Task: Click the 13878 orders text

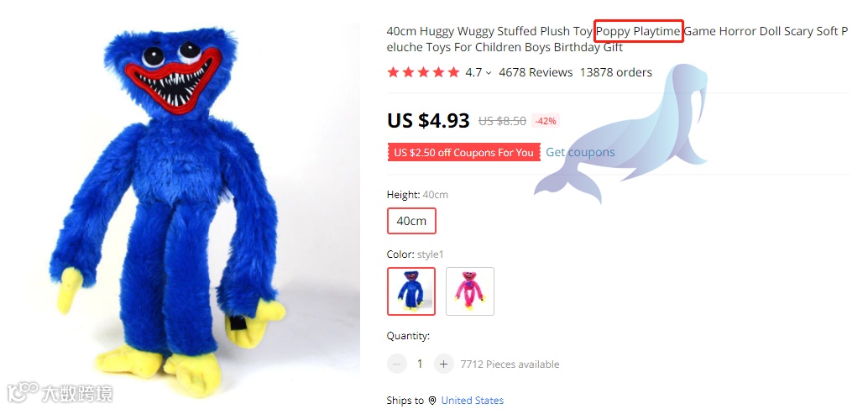Action: (x=615, y=72)
